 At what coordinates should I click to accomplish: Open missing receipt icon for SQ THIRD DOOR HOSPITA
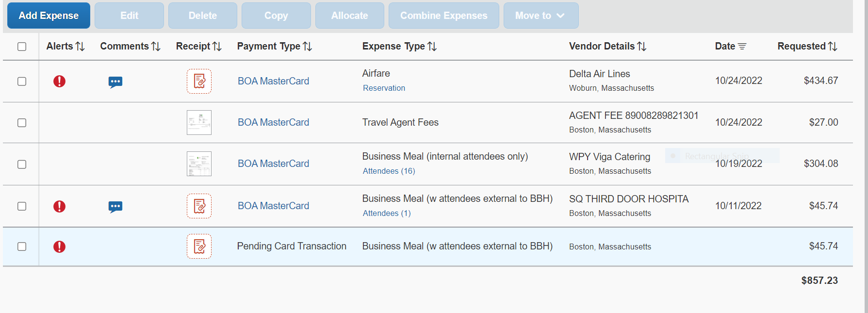pos(199,206)
